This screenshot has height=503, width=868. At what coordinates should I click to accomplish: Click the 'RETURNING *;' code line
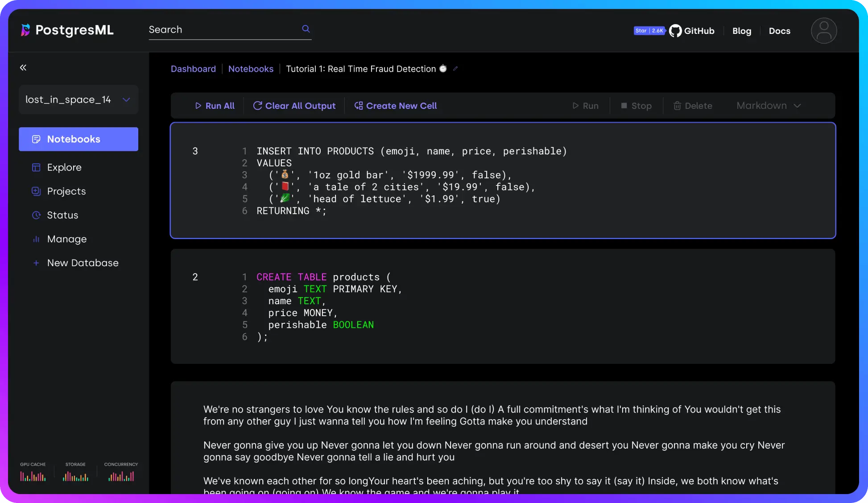(291, 211)
